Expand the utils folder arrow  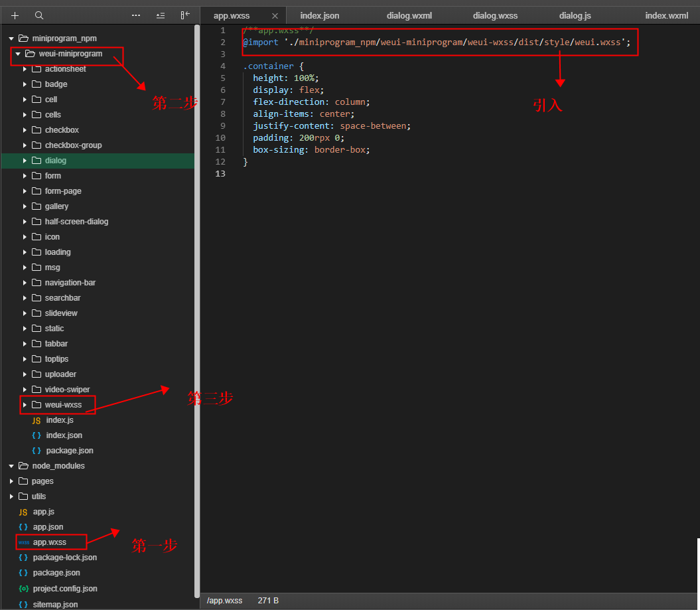point(11,496)
